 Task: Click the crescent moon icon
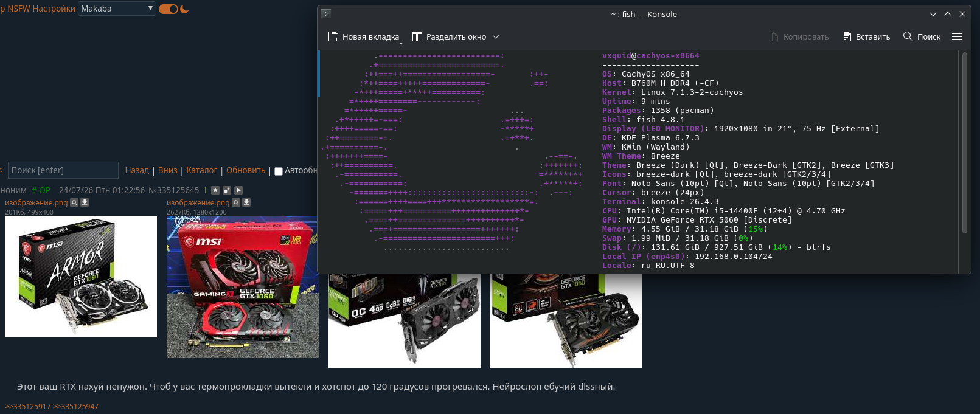[184, 9]
